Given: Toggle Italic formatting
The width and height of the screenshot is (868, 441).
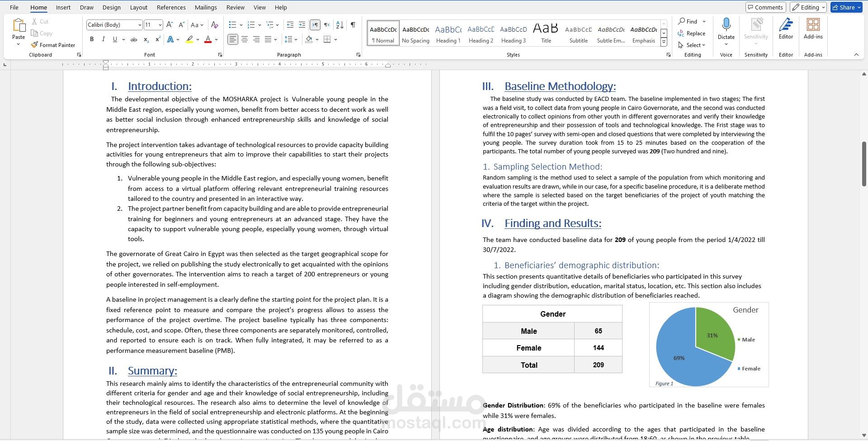Looking at the screenshot, I should click(104, 39).
